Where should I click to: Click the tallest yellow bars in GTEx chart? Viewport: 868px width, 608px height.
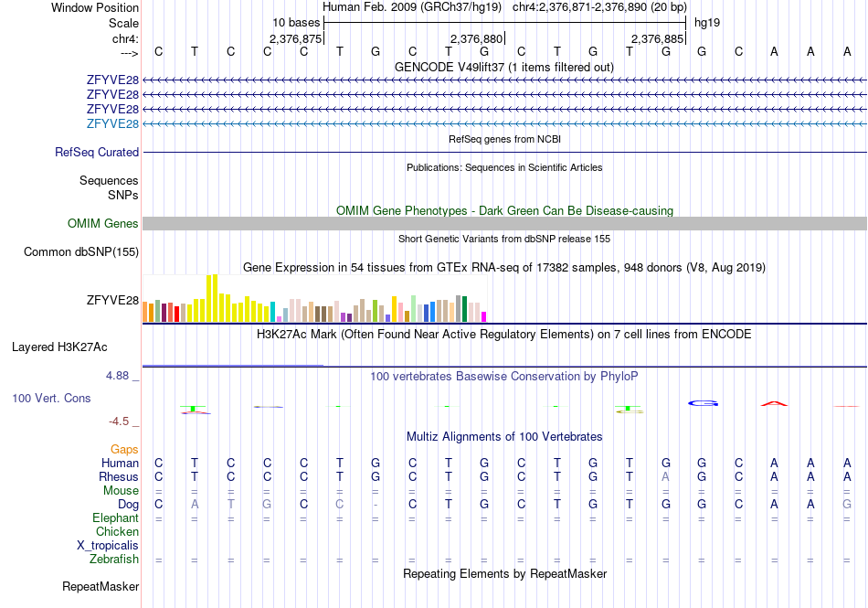pos(211,298)
